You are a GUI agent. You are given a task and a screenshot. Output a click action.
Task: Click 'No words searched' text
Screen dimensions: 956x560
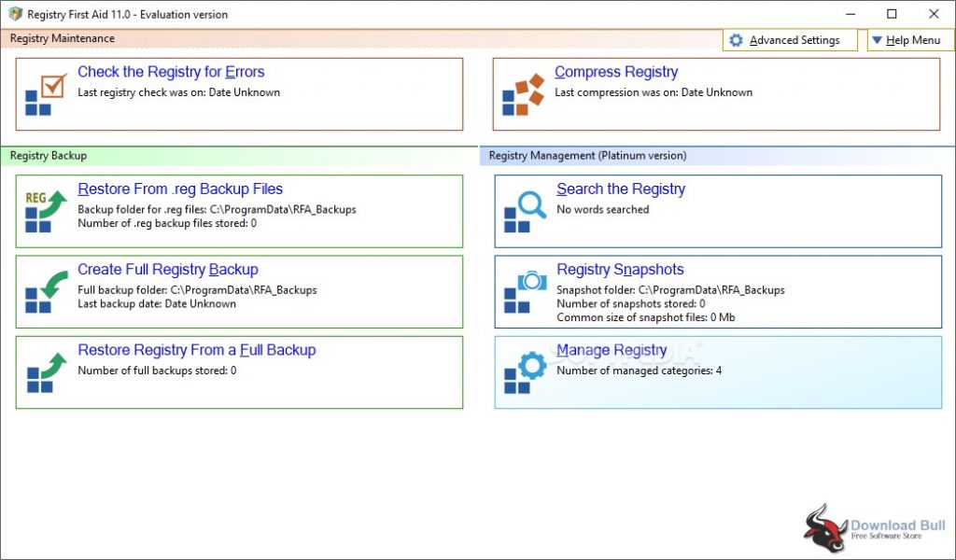pyautogui.click(x=602, y=210)
